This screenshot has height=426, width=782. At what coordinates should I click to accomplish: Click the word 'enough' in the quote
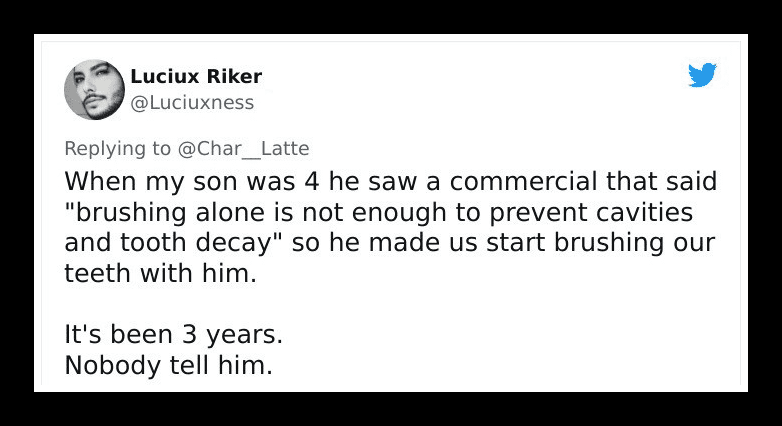point(399,213)
